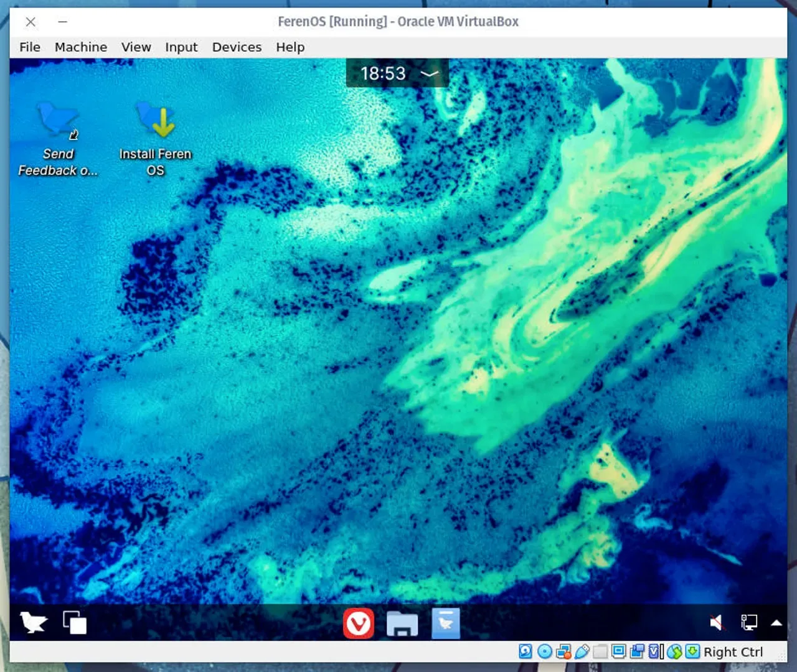Select the Send Feedback desktop shortcut
This screenshot has height=672, width=797.
(58, 139)
